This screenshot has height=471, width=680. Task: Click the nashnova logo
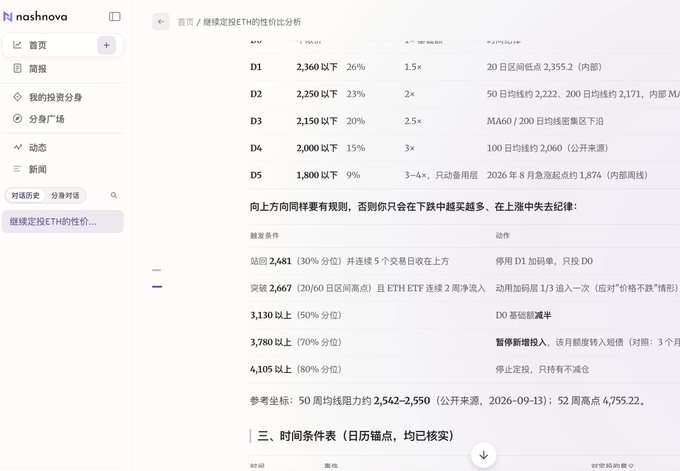pyautogui.click(x=35, y=17)
